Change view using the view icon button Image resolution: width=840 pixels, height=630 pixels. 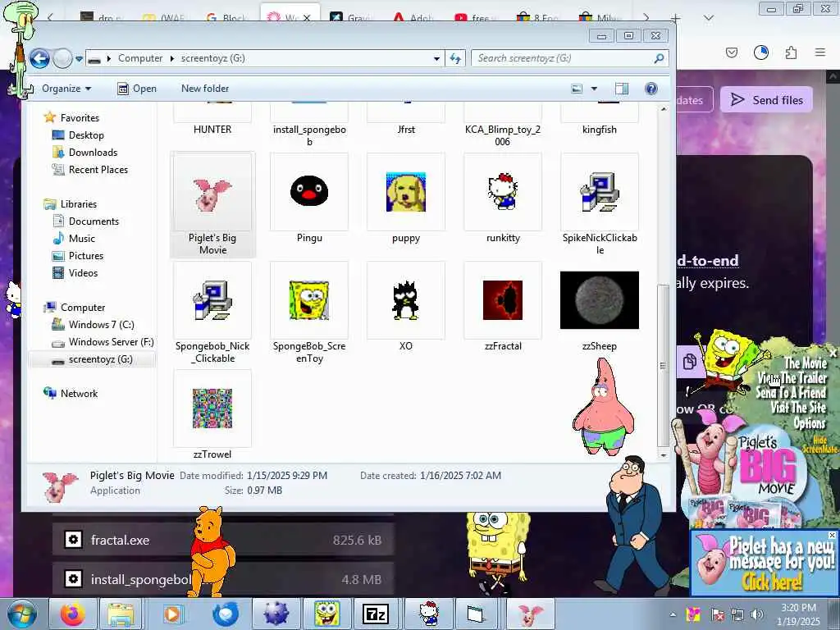click(577, 89)
